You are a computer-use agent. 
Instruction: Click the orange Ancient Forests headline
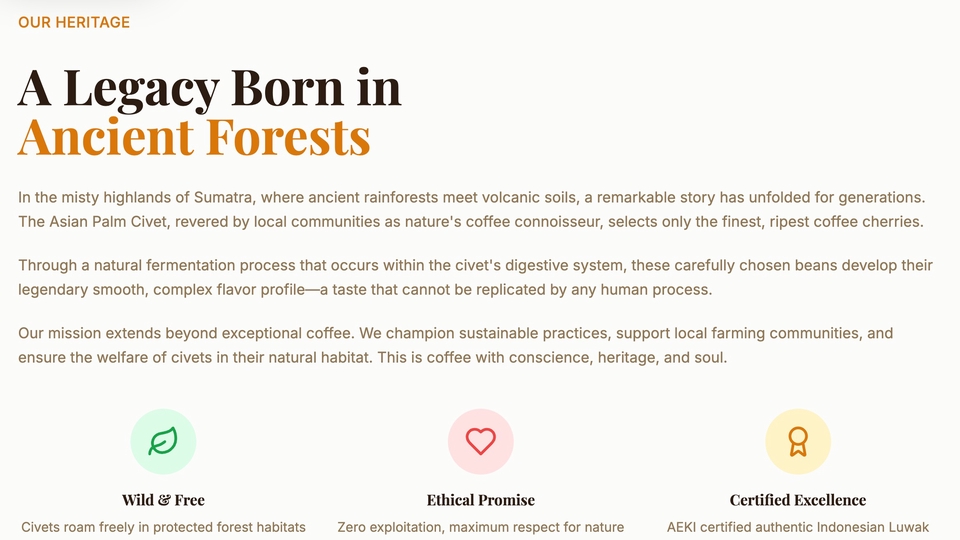[194, 137]
